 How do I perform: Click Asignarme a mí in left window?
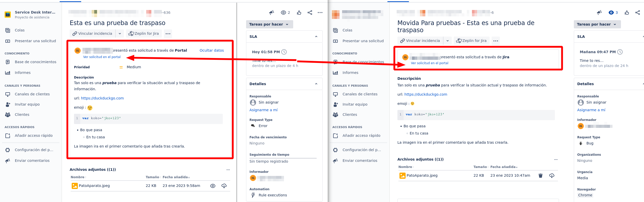tap(263, 110)
